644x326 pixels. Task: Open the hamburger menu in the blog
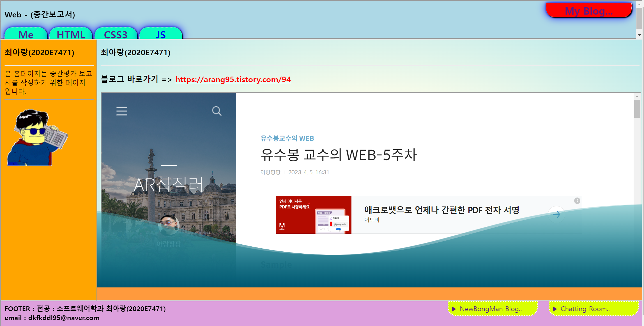122,111
